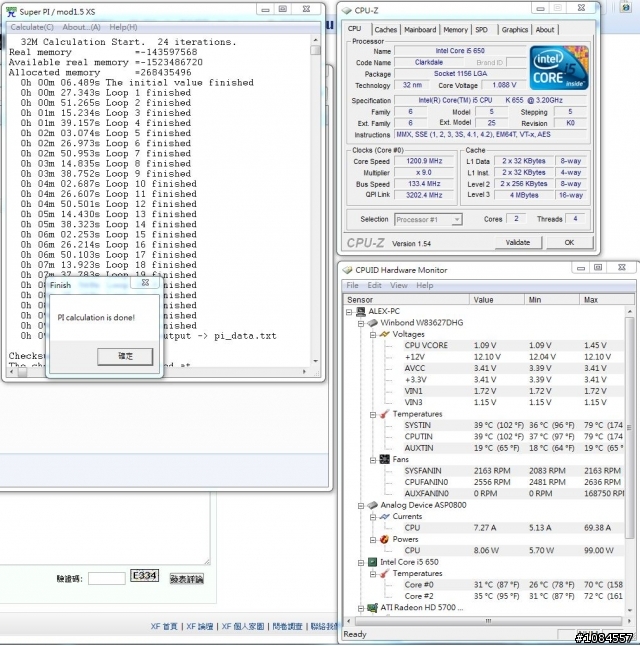Click the Intel Core i5 logo in CPU-Z
Image resolution: width=640 pixels, height=646 pixels.
[559, 68]
